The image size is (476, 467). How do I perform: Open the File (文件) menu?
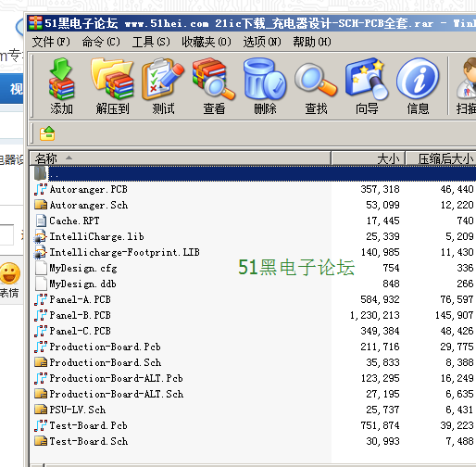[x=51, y=42]
